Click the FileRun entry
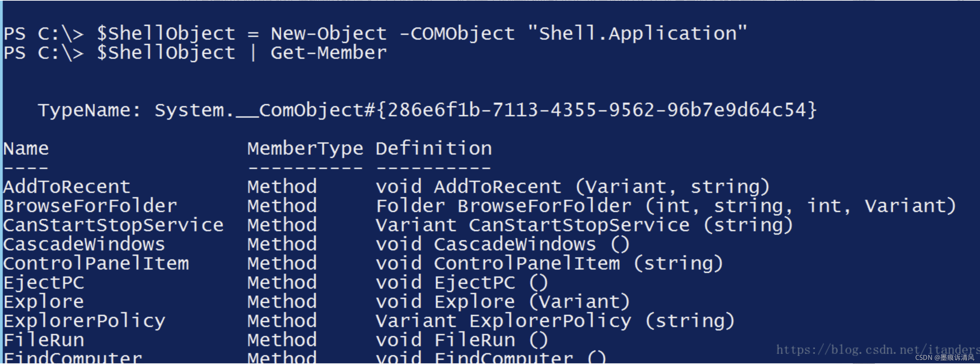 click(x=44, y=340)
